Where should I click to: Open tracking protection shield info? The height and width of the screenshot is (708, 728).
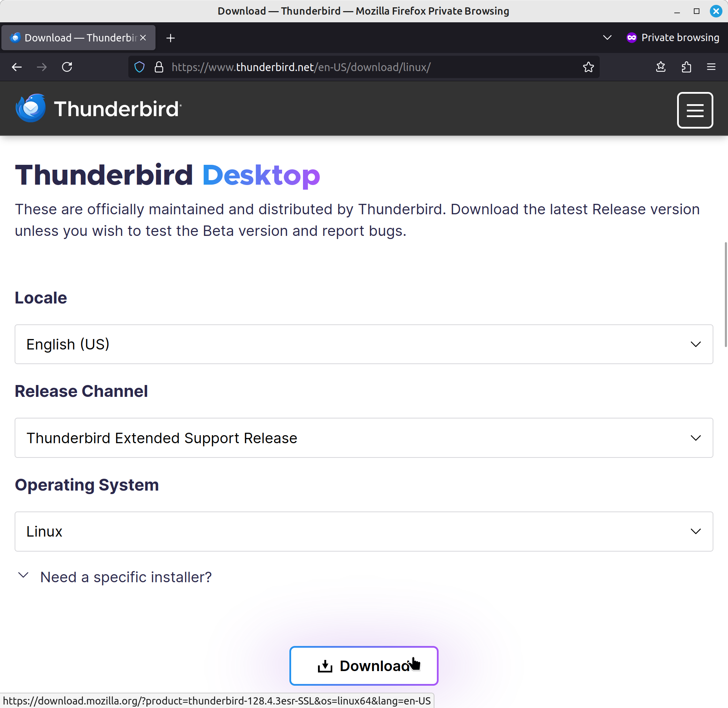pos(139,67)
